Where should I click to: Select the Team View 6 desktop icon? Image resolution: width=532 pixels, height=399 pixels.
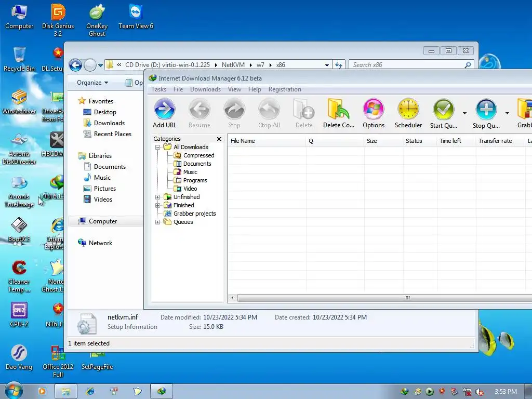pos(136,16)
